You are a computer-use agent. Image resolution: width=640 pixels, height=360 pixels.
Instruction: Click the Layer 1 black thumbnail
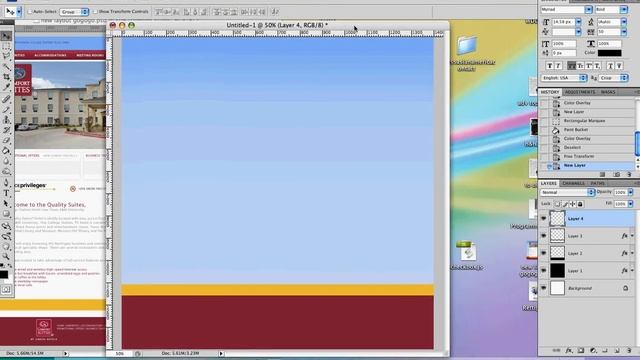[x=557, y=271]
